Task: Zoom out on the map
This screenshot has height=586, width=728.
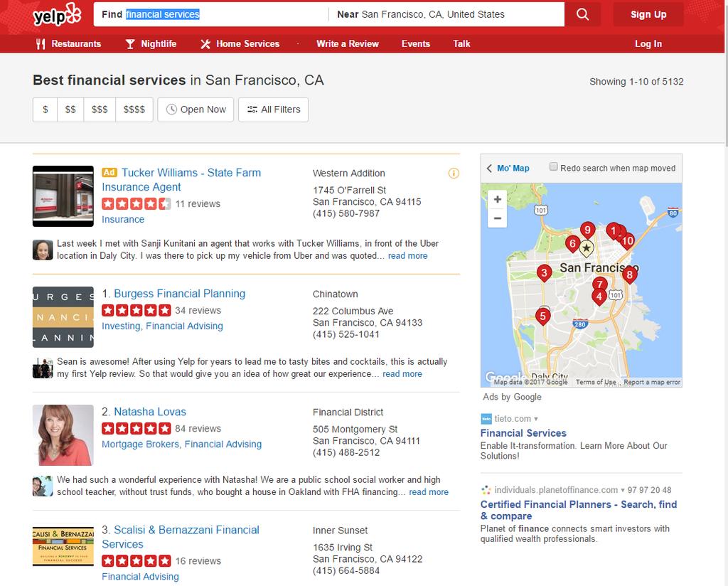Action: pos(497,218)
